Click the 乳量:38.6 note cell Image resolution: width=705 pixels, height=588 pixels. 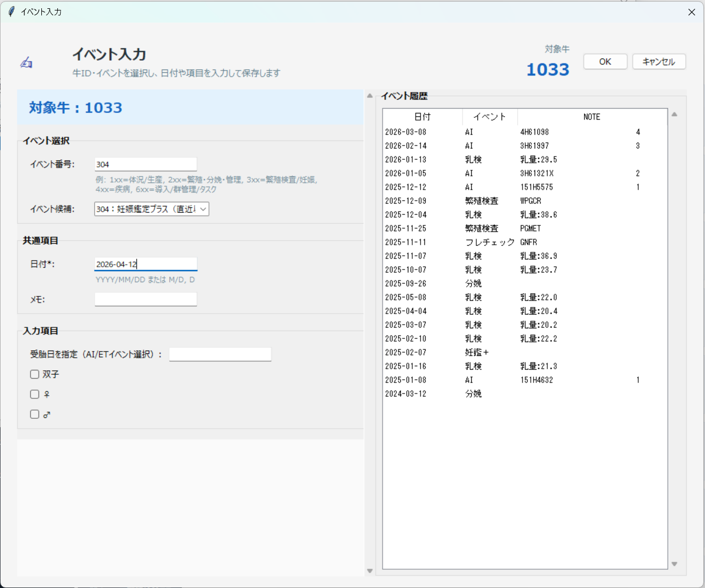pyautogui.click(x=539, y=215)
